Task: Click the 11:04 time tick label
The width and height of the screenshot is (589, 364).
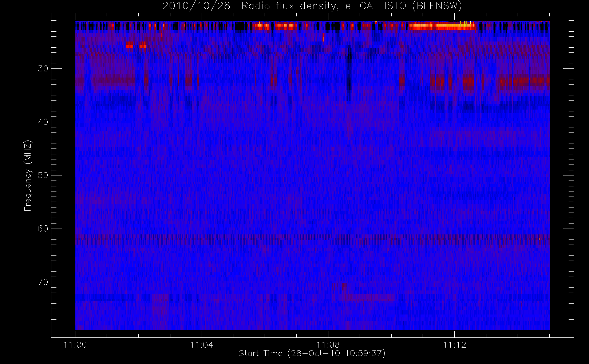Action: (x=202, y=345)
